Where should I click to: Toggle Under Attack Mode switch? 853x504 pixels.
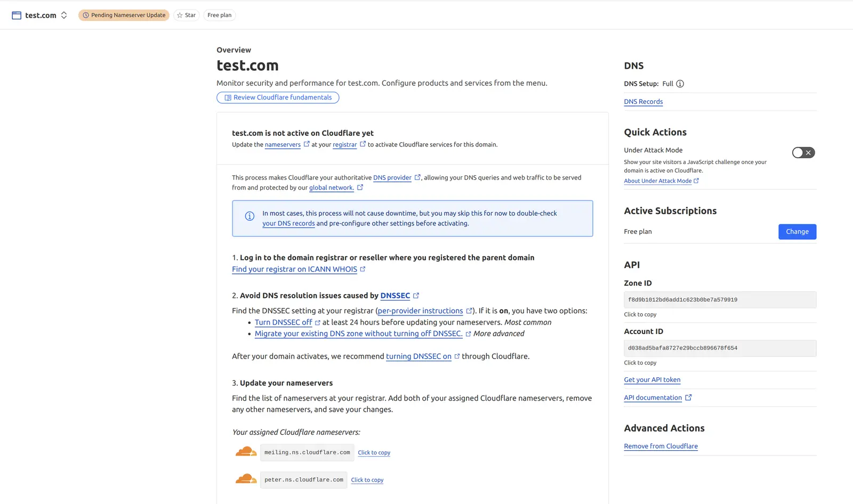click(803, 153)
